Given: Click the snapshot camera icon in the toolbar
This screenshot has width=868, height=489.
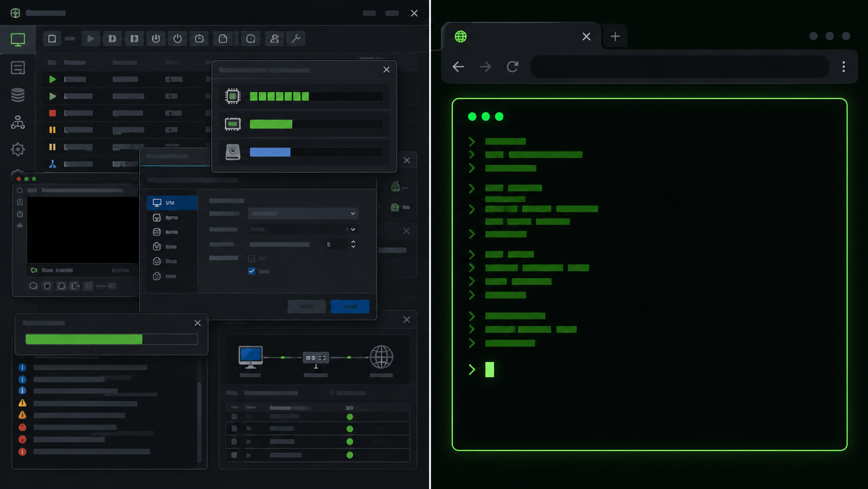Looking at the screenshot, I should pyautogui.click(x=199, y=38).
